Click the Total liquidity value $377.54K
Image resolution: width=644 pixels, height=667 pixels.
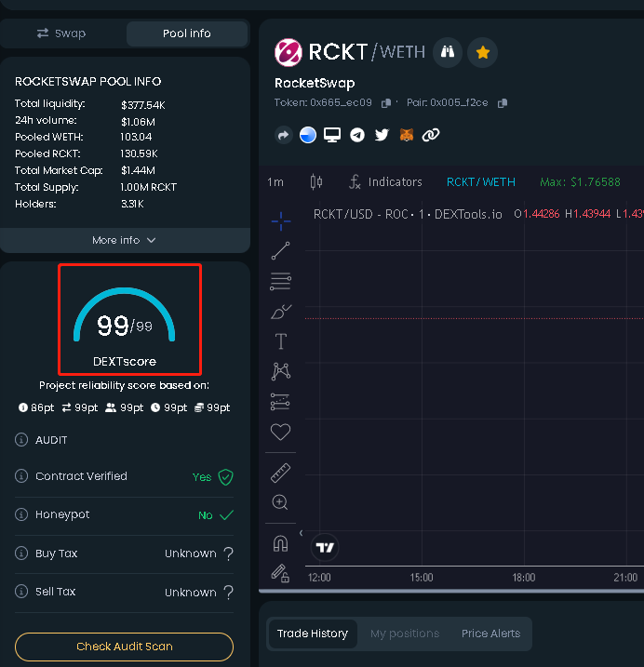tap(143, 105)
